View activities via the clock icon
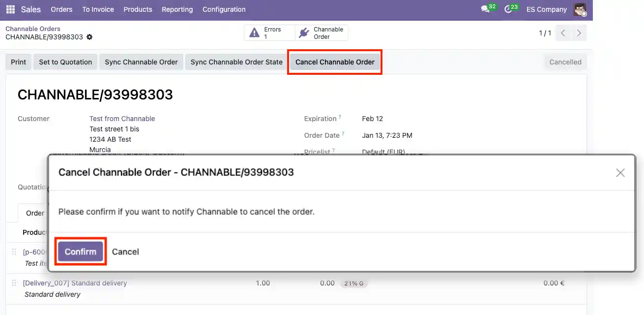Screen dimensions: 644x315 [508, 9]
